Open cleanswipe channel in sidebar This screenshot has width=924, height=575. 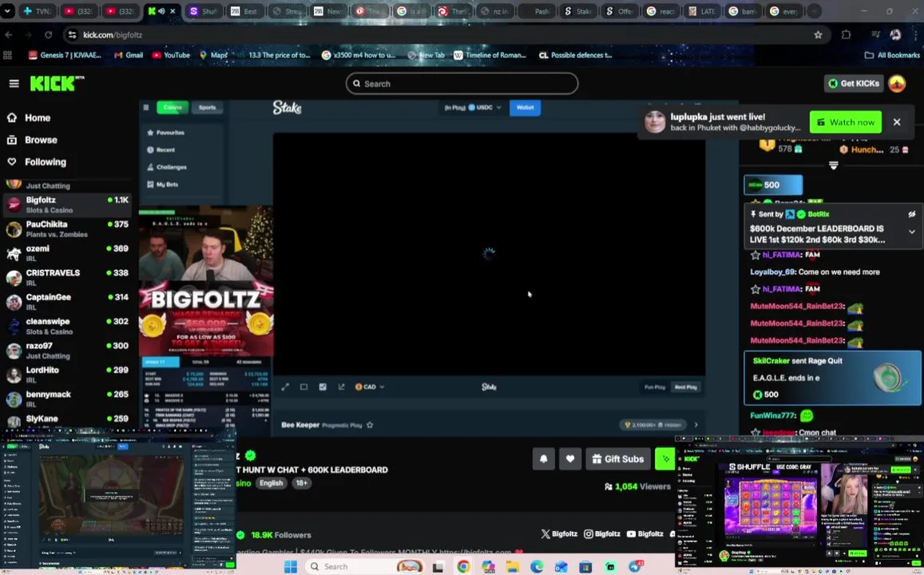coord(67,327)
